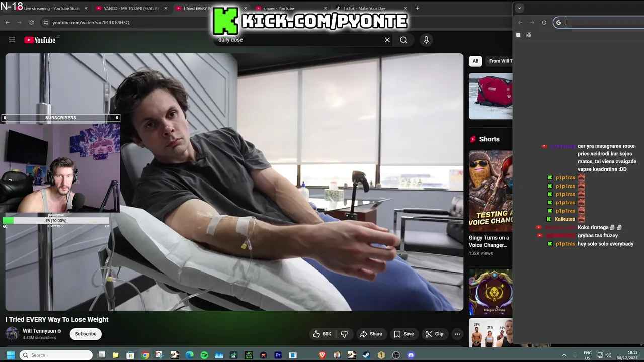The height and width of the screenshot is (362, 644).
Task: Reload the page in the side browser window
Action: (544, 22)
